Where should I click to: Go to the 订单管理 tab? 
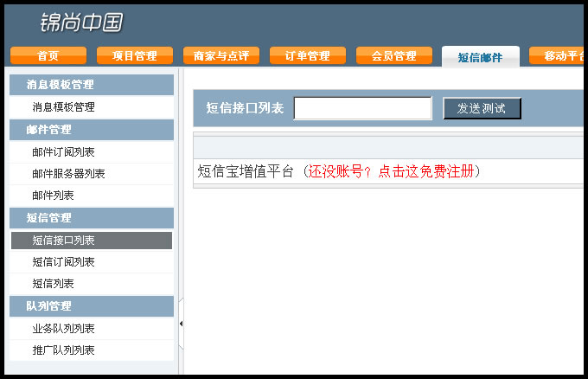pyautogui.click(x=308, y=55)
